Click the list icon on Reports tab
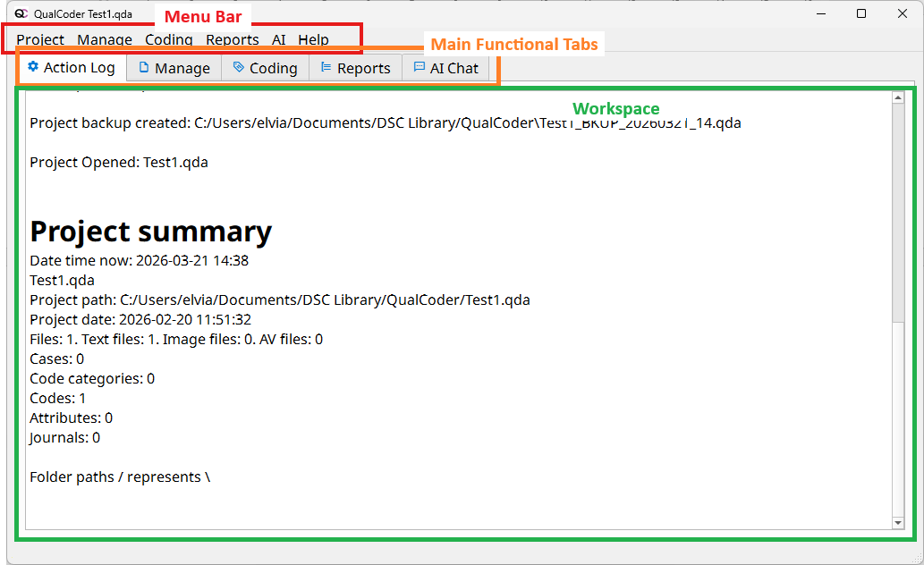 (326, 68)
